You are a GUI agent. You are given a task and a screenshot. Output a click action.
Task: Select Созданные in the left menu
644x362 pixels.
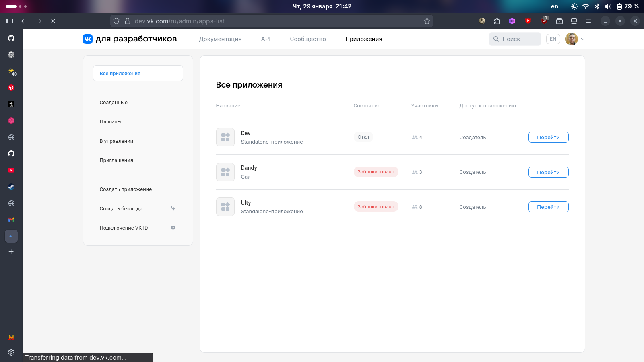click(x=114, y=103)
